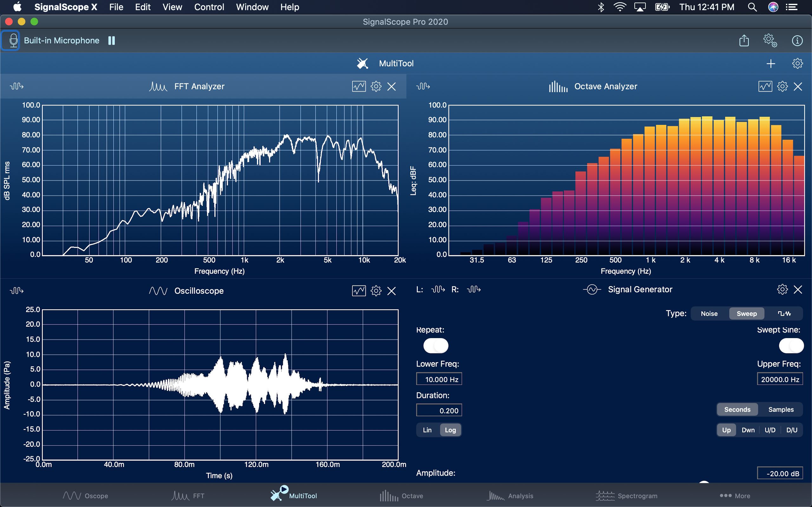The image size is (812, 507).
Task: Open the Control menu
Action: [209, 7]
